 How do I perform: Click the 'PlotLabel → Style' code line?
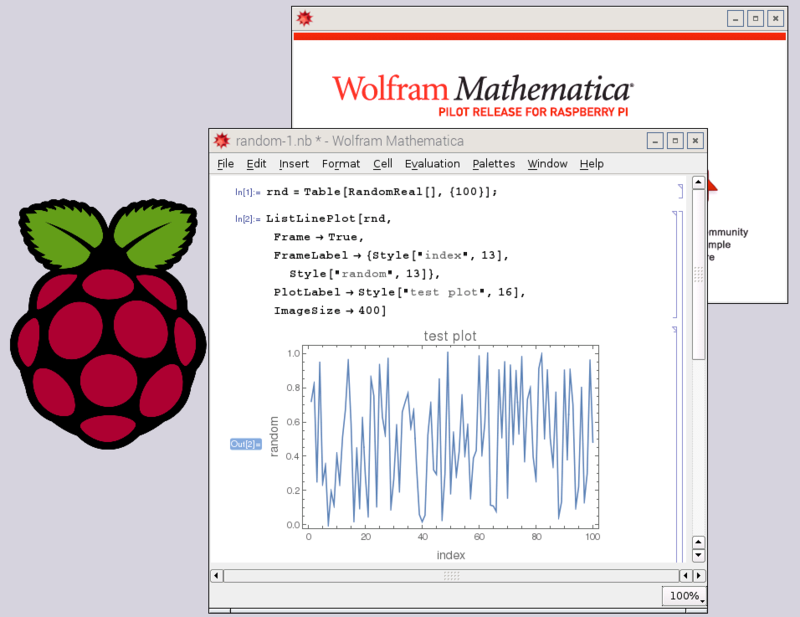click(x=399, y=292)
